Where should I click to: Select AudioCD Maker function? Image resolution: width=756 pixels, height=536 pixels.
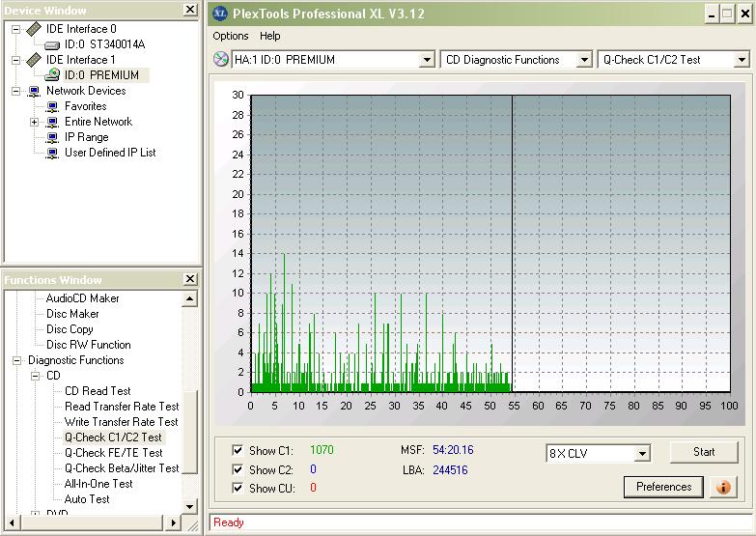(82, 298)
